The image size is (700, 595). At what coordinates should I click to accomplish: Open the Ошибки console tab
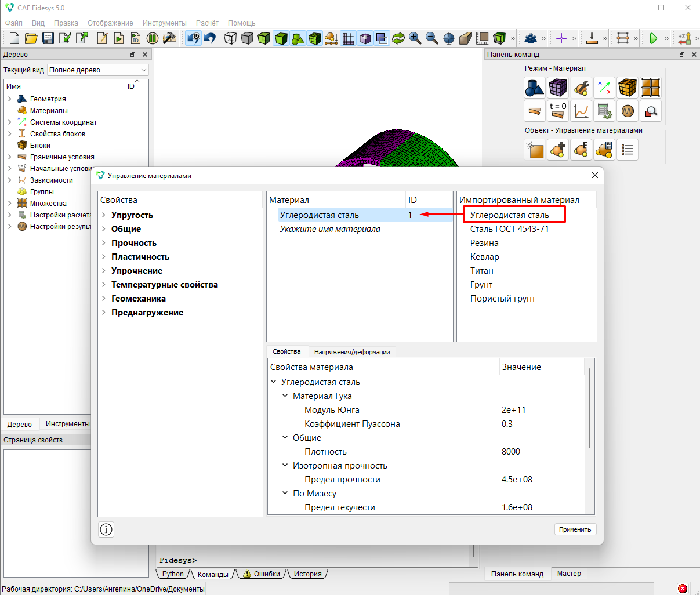262,574
